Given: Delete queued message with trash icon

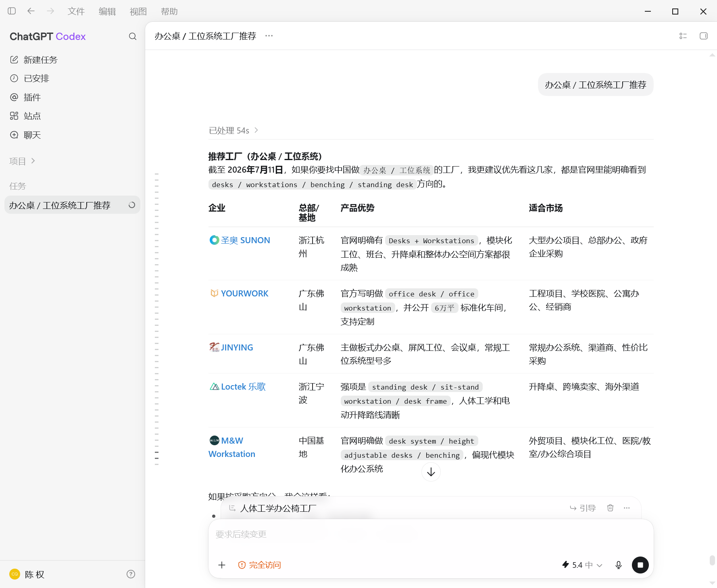Looking at the screenshot, I should [x=611, y=508].
